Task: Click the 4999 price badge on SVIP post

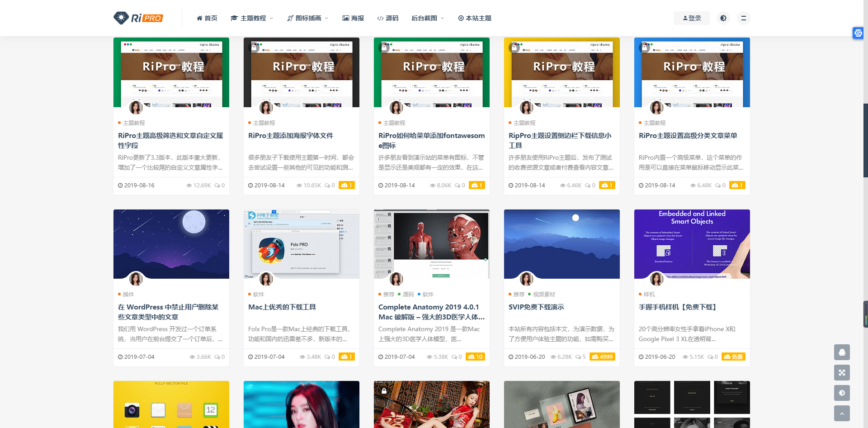Action: click(602, 357)
